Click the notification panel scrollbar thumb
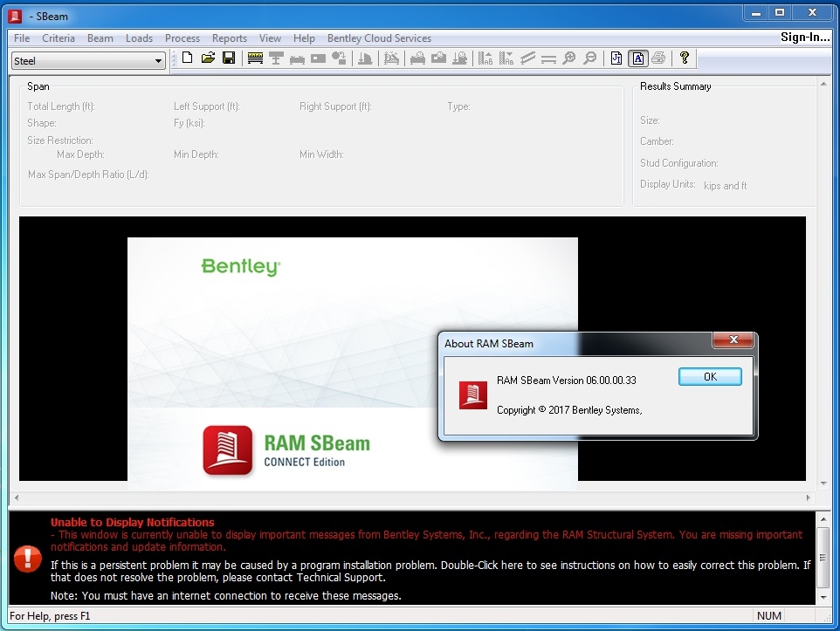This screenshot has height=631, width=840. tap(823, 558)
